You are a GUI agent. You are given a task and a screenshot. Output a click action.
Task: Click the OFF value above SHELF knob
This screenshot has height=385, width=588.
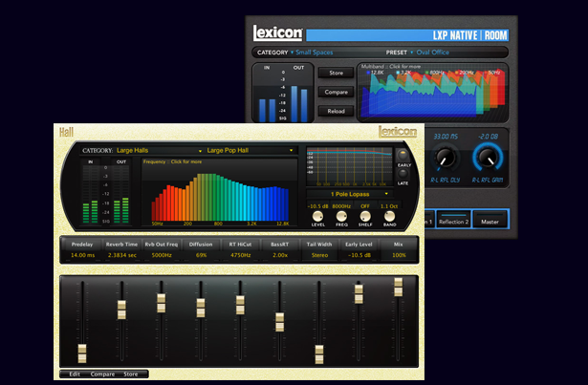[x=365, y=206]
